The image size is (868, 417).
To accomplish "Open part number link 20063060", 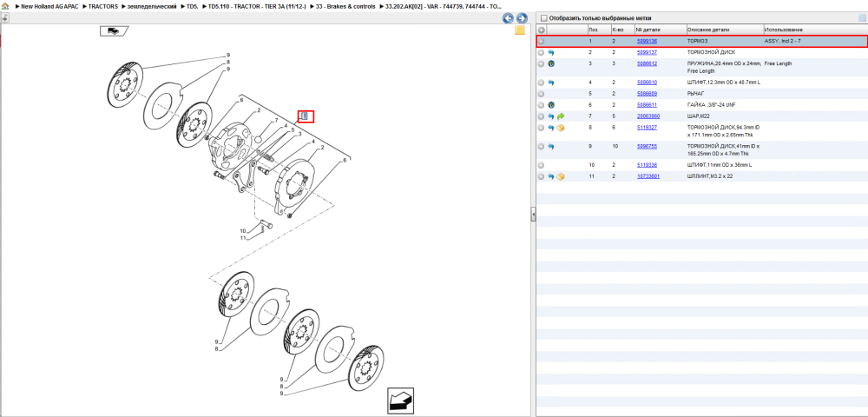I will point(648,117).
